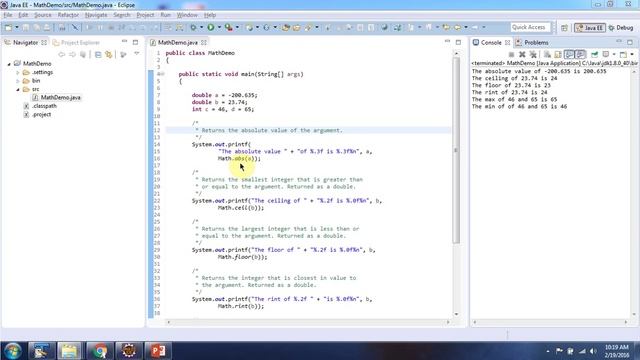The width and height of the screenshot is (640, 360).
Task: Open Chrome from the taskbar
Action: pyautogui.click(x=99, y=351)
